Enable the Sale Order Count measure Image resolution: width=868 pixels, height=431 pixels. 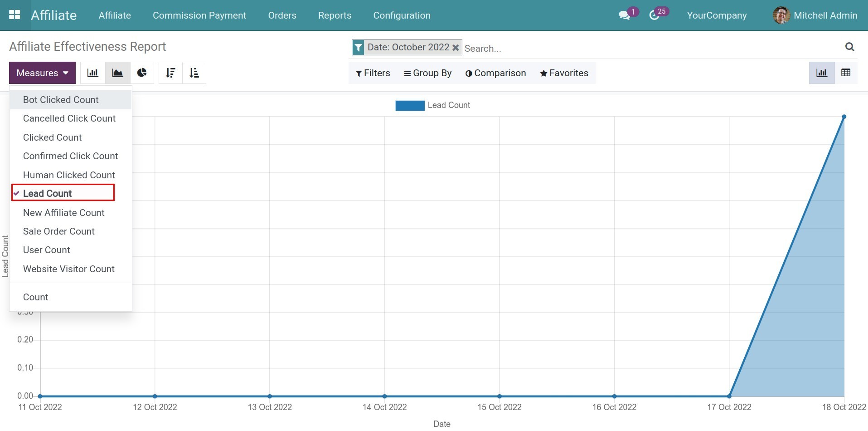[x=58, y=231]
